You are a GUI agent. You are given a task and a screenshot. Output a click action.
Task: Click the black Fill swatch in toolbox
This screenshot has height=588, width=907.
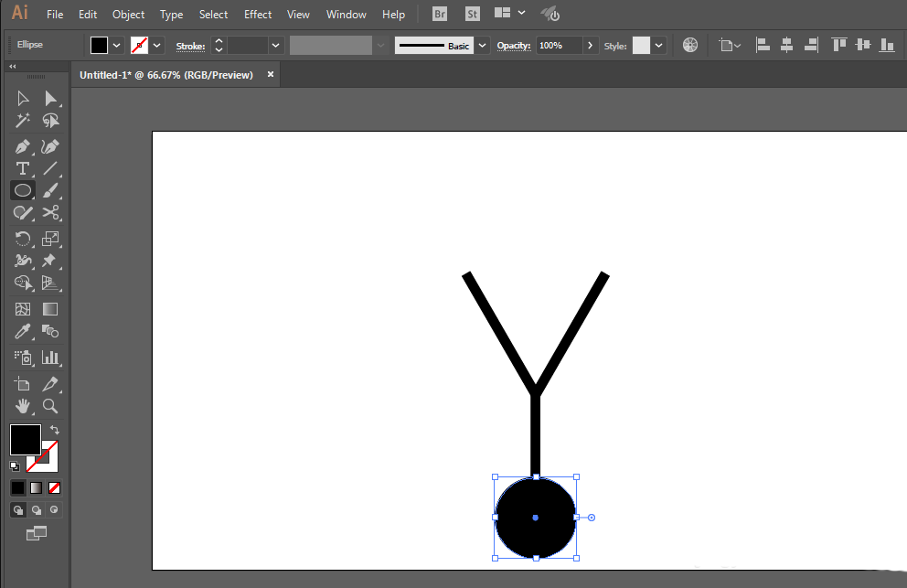click(x=25, y=440)
